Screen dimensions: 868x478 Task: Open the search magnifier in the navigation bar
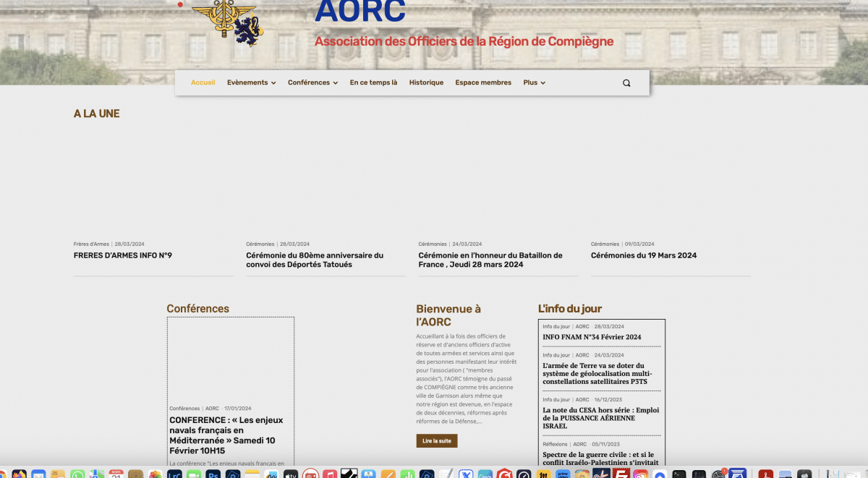pyautogui.click(x=626, y=83)
